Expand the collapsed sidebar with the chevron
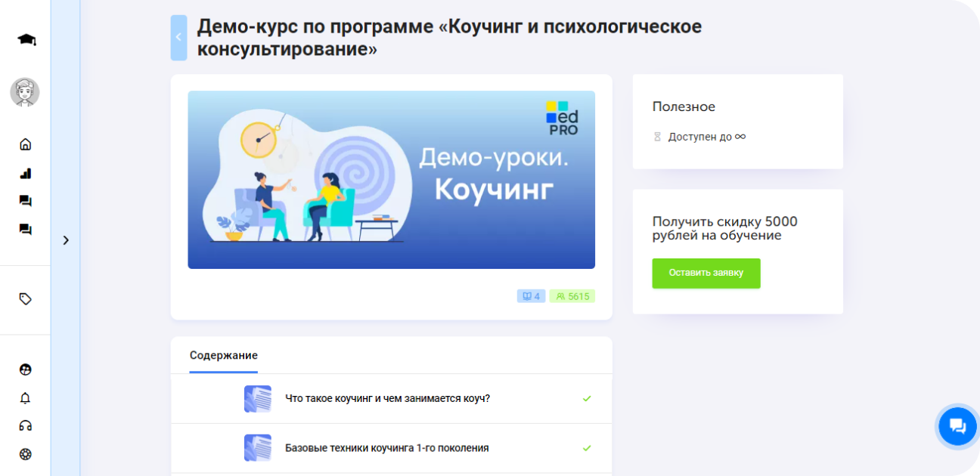The width and height of the screenshot is (980, 476). (66, 240)
